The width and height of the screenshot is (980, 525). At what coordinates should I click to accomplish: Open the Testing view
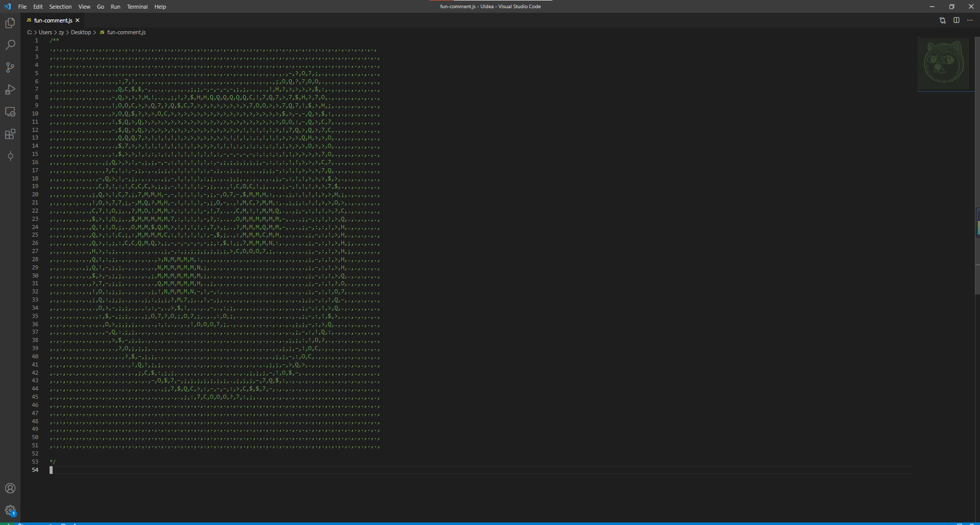click(x=10, y=156)
